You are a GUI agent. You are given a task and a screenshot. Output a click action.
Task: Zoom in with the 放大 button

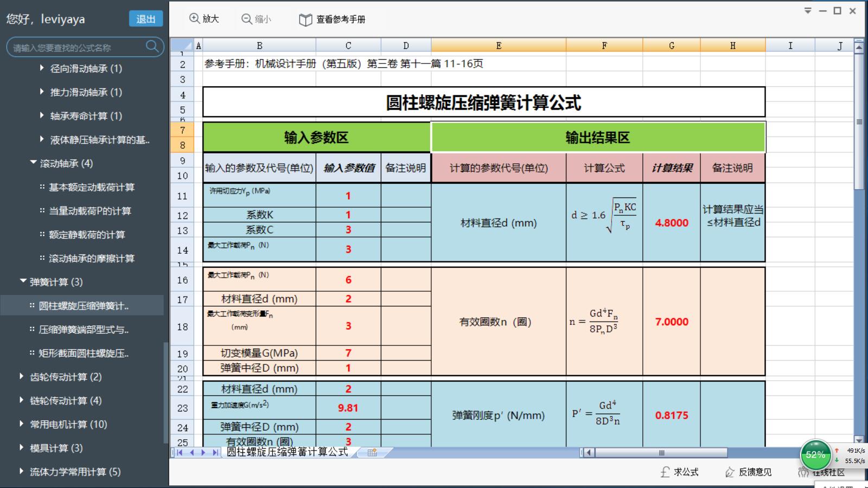coord(204,19)
